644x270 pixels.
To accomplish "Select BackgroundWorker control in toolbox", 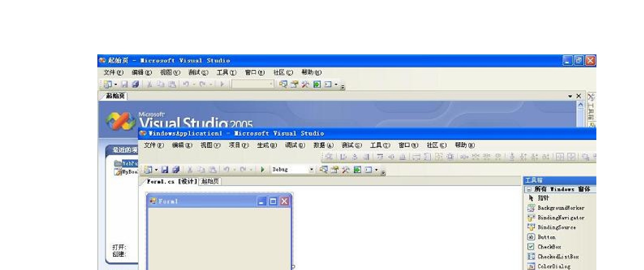I will (x=556, y=208).
